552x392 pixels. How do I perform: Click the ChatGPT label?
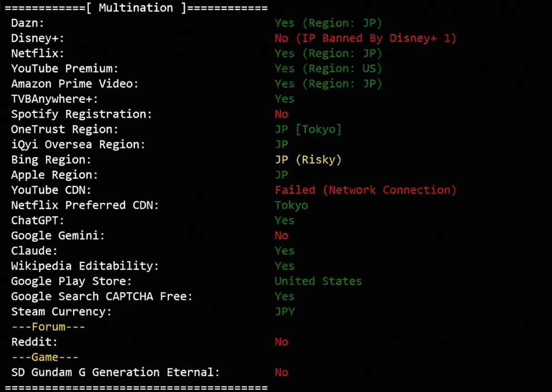tap(38, 220)
